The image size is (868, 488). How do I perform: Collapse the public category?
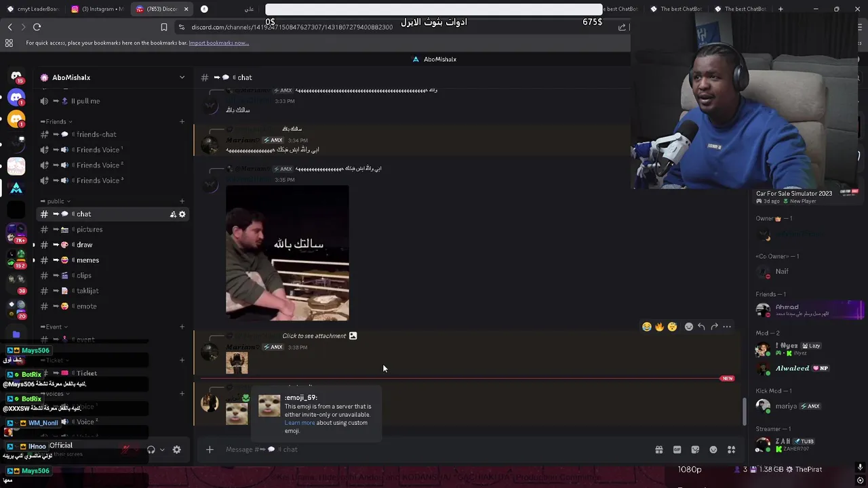pos(56,201)
